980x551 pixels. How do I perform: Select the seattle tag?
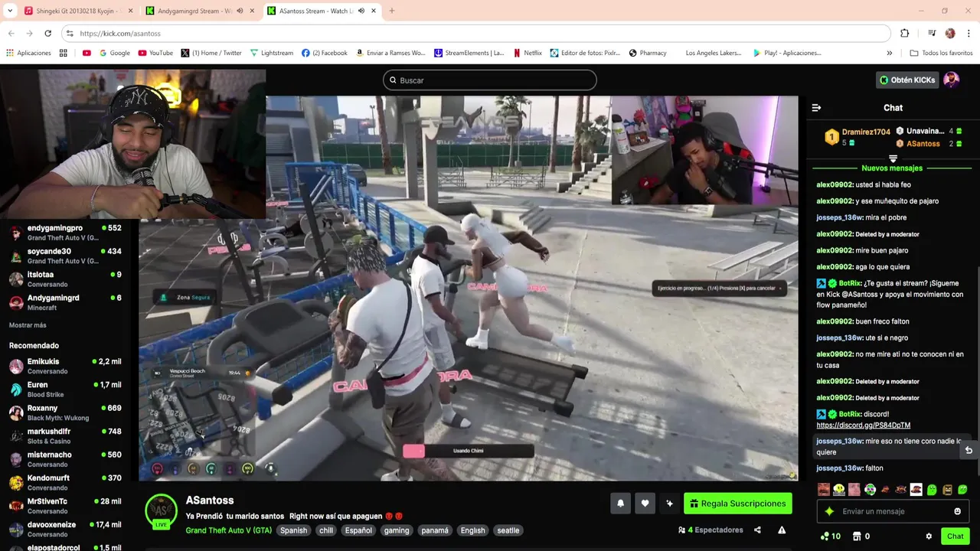(508, 530)
